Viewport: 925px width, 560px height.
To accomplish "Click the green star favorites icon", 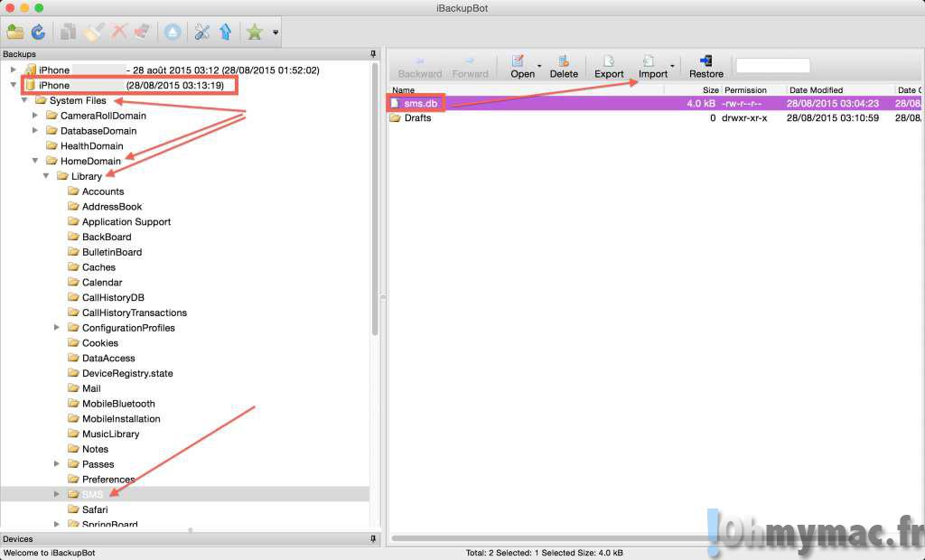I will [x=255, y=32].
